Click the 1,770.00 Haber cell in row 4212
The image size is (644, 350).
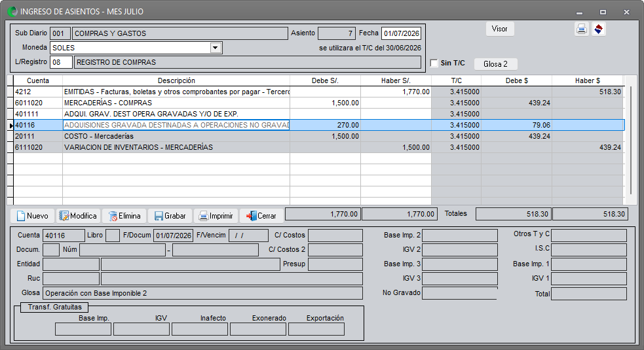coord(396,92)
